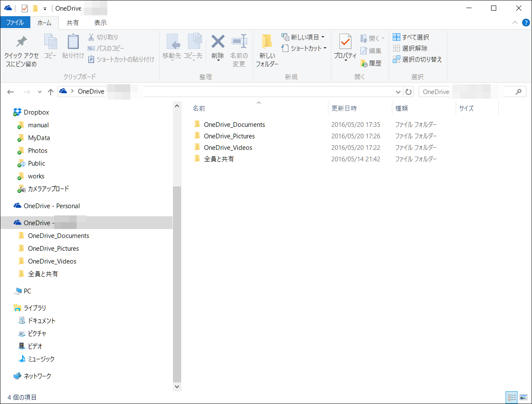Open the MyData folder under Dropbox
This screenshot has width=532, height=404.
(x=39, y=138)
